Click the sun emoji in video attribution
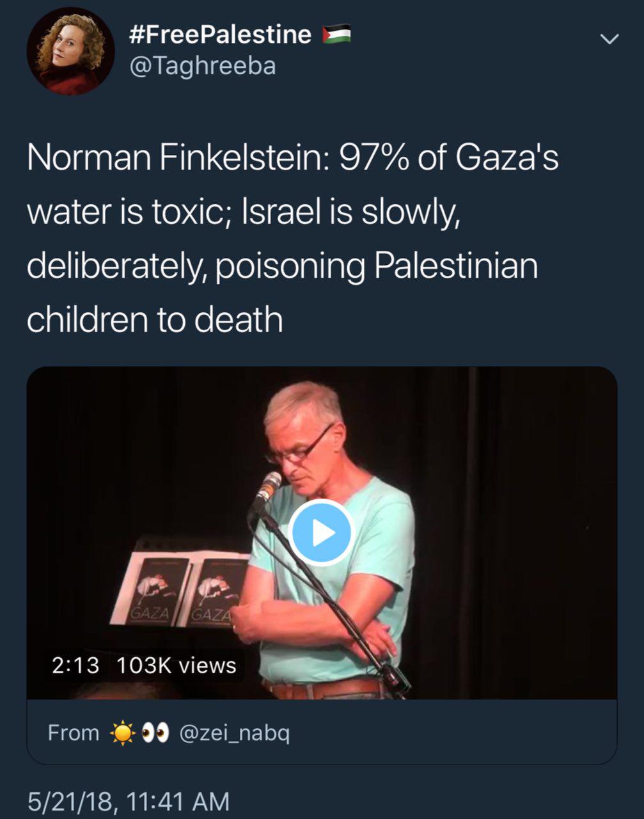644x819 pixels. click(123, 733)
